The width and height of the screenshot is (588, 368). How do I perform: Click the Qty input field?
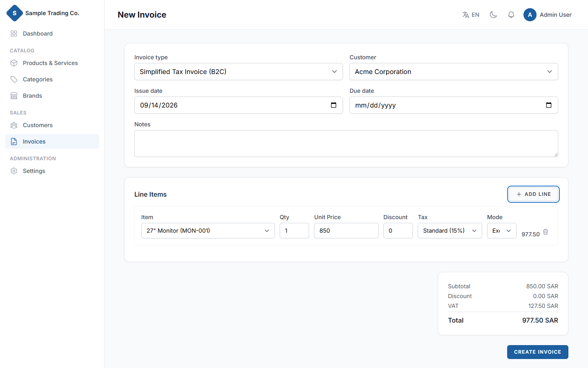pos(294,231)
